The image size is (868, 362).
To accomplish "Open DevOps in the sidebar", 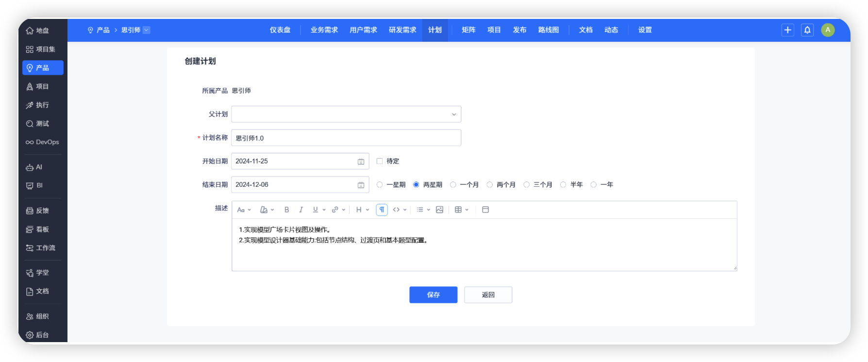I will 43,142.
